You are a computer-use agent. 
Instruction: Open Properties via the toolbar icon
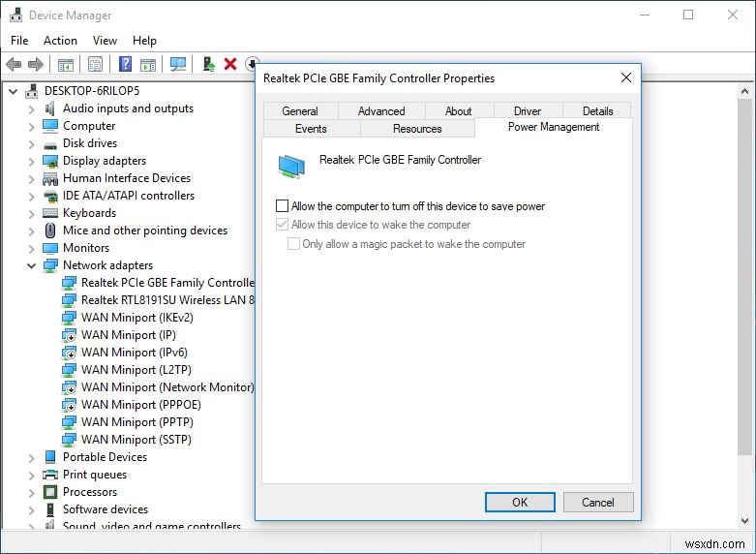(96, 64)
